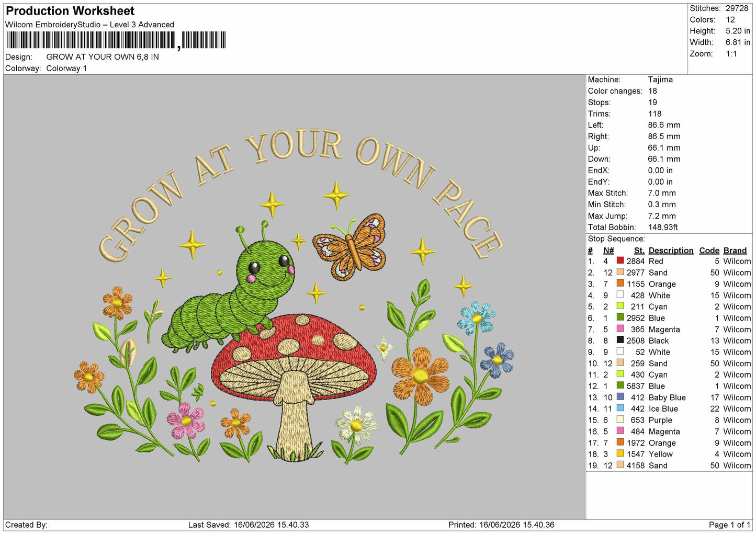Screen dimensions: 756x534
Task: Click the Cyan swatch with 211 stitches
Action: click(x=620, y=306)
